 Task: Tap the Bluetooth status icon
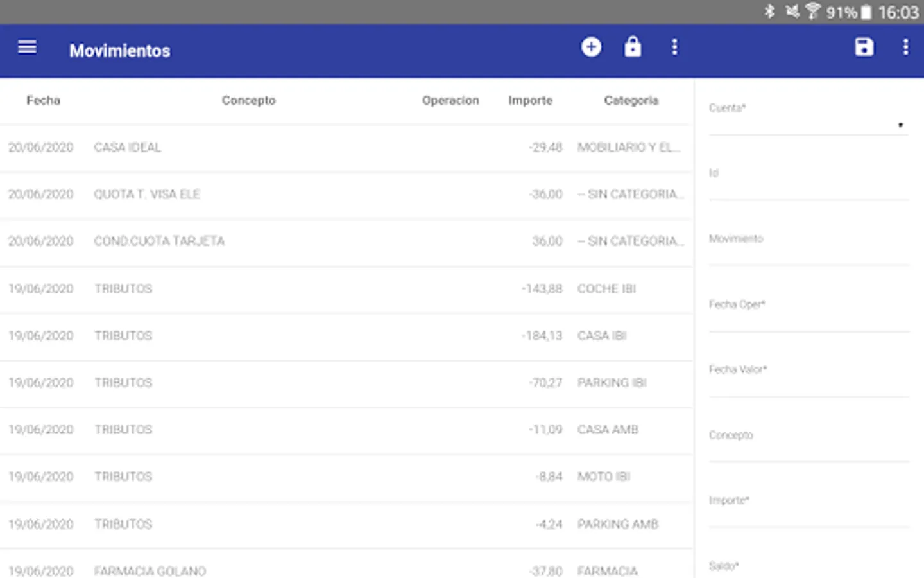tap(769, 12)
